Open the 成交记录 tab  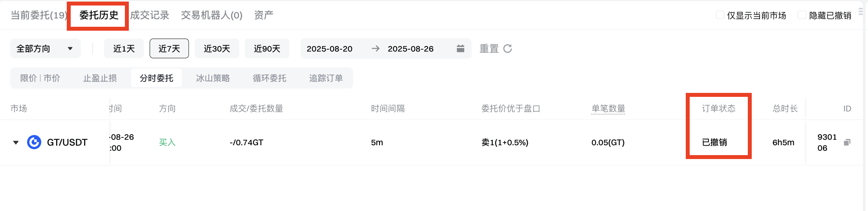click(x=150, y=15)
